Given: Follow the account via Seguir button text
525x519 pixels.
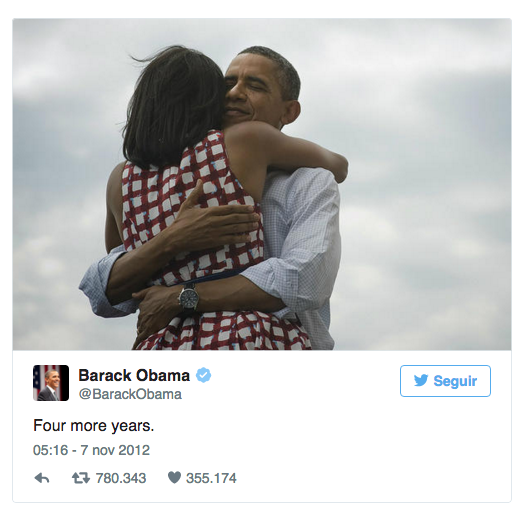Looking at the screenshot, I should [455, 381].
